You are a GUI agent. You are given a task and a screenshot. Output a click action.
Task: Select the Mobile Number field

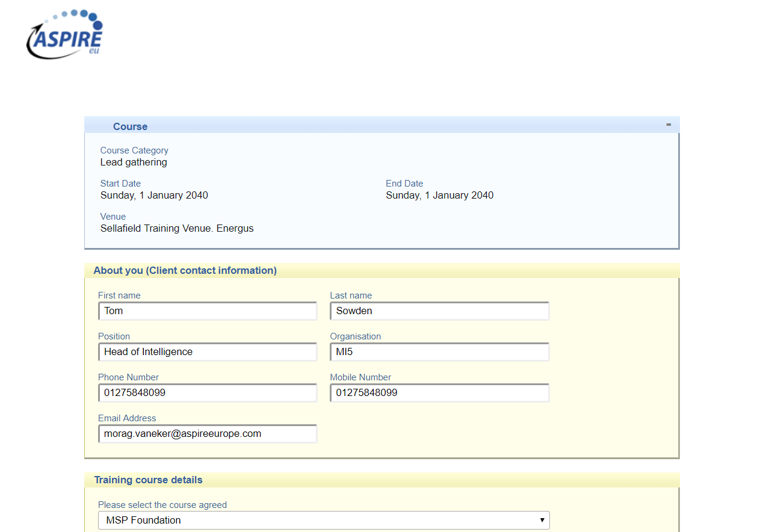click(x=439, y=393)
